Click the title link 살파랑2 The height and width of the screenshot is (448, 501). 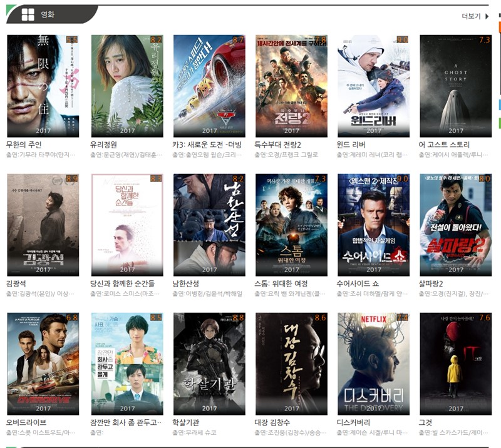[x=431, y=283]
